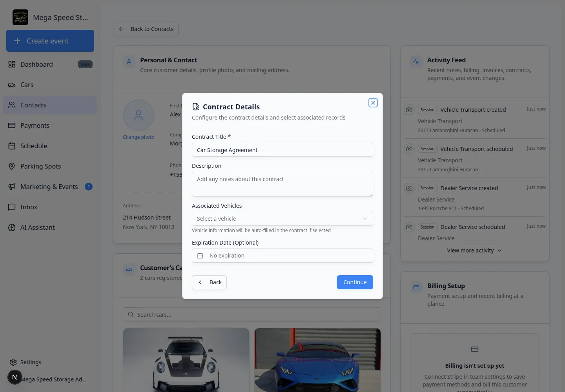Screen dimensions: 565x392
Task: Click the Contract Title input field
Action: click(282, 150)
